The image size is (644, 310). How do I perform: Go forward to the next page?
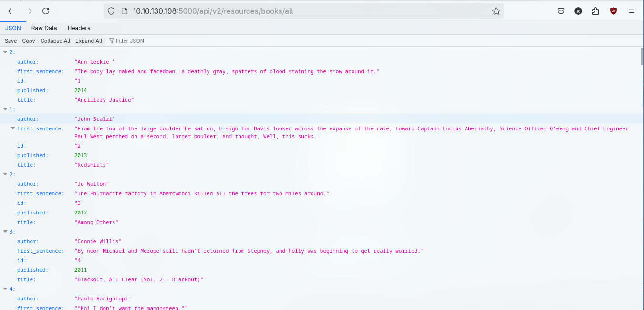pos(29,11)
